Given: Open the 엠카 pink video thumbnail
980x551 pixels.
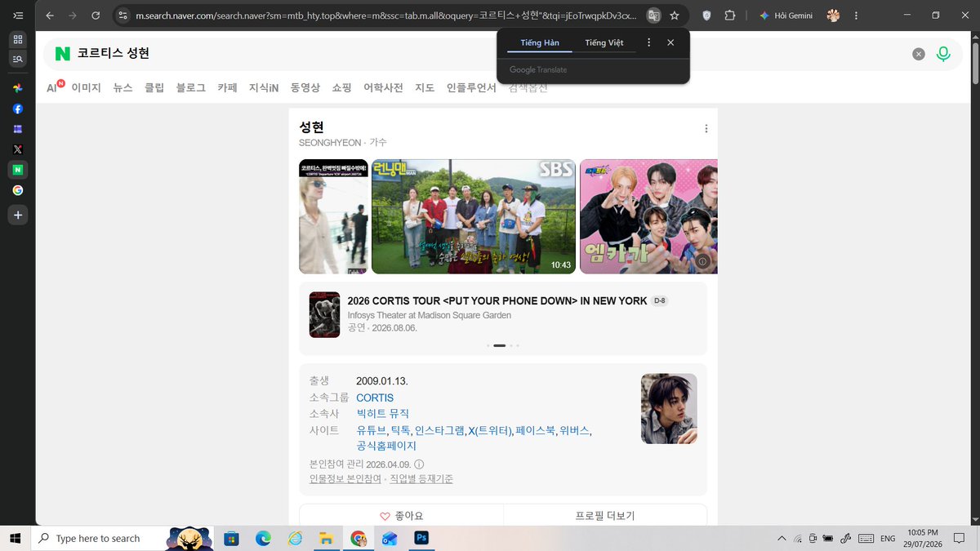Looking at the screenshot, I should (649, 216).
